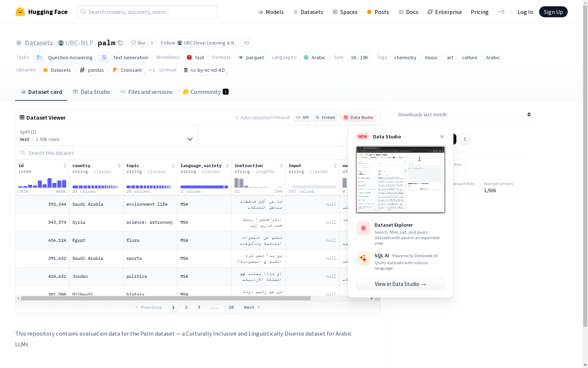
Task: Click the SQL AI sparkle icon
Action: click(363, 259)
